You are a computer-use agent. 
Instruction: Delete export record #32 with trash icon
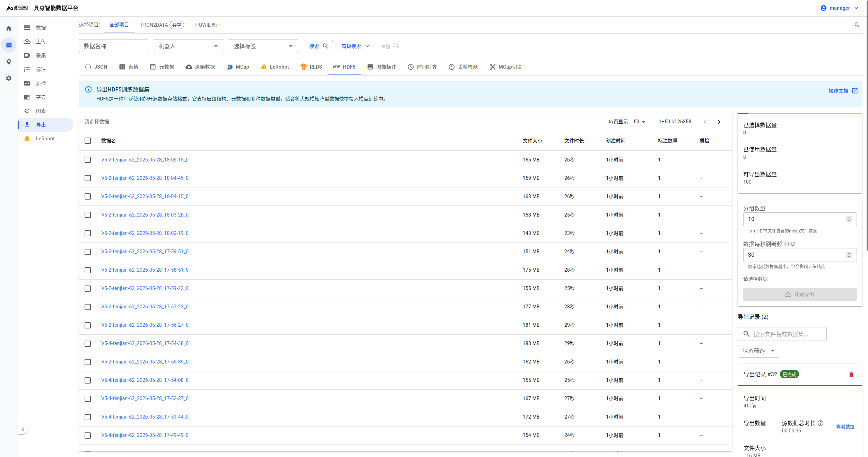pyautogui.click(x=851, y=374)
